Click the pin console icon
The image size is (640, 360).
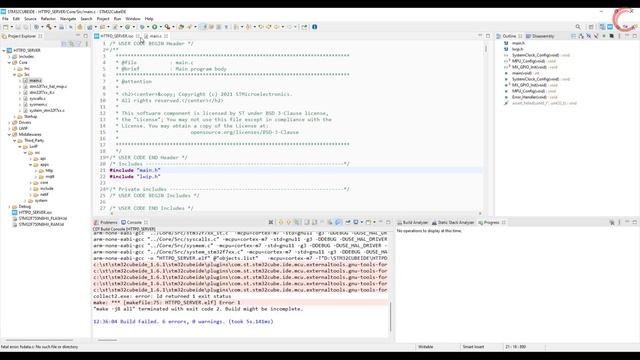click(x=348, y=222)
